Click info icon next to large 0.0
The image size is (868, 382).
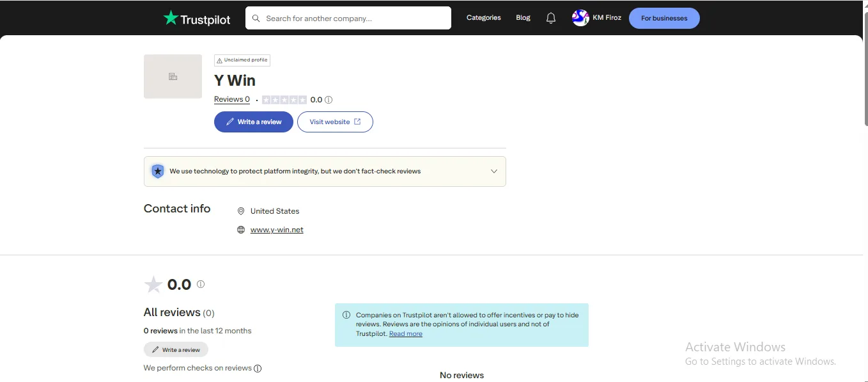click(201, 284)
